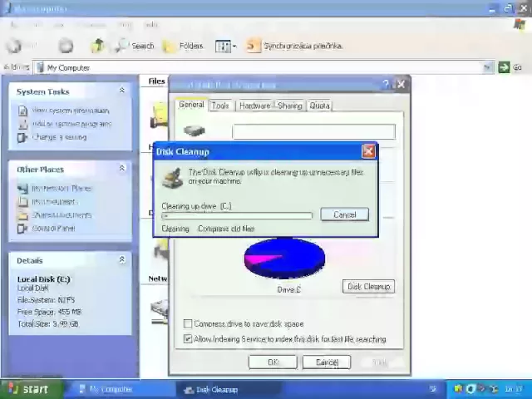Click the Disk Cleanup button in Properties
This screenshot has height=399, width=532.
pos(368,286)
